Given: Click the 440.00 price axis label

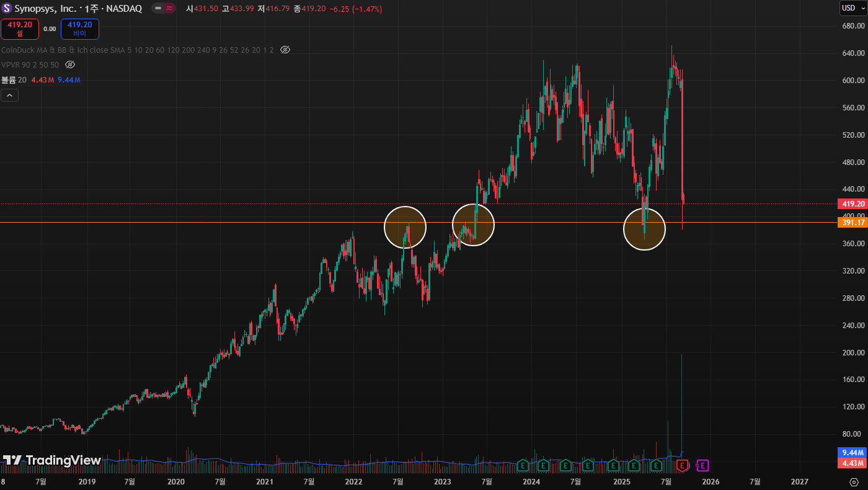Looking at the screenshot, I should point(853,189).
